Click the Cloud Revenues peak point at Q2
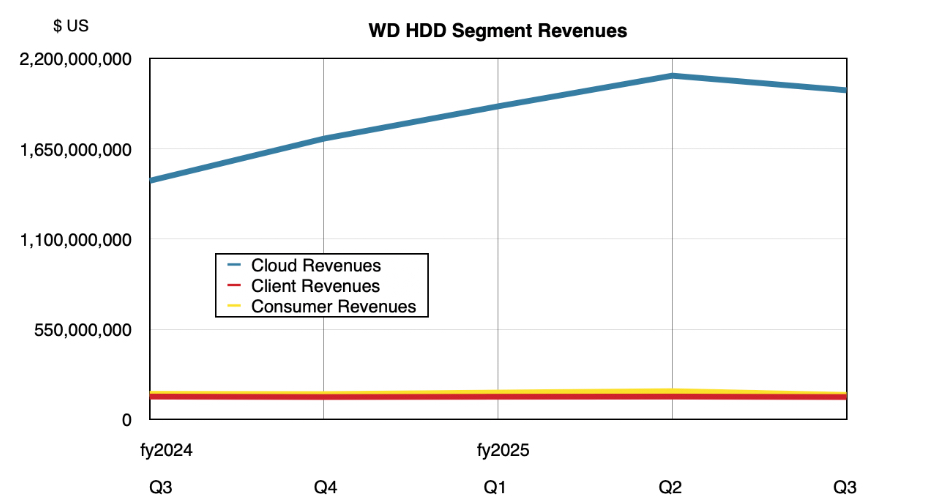Image resolution: width=950 pixels, height=503 pixels. click(x=673, y=76)
